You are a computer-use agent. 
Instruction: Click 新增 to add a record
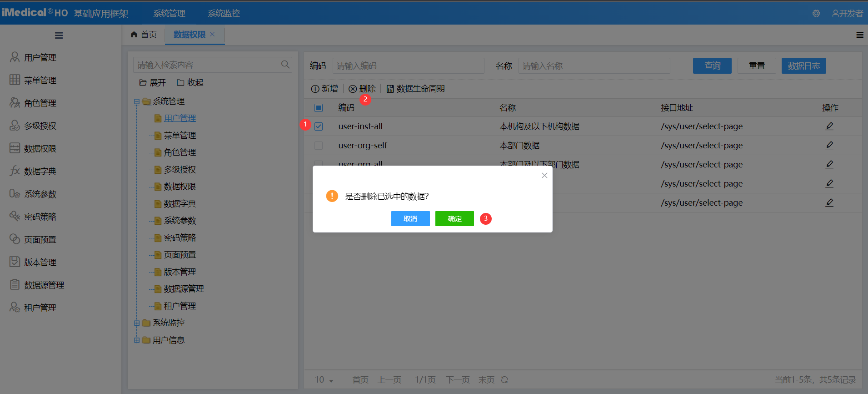[324, 89]
